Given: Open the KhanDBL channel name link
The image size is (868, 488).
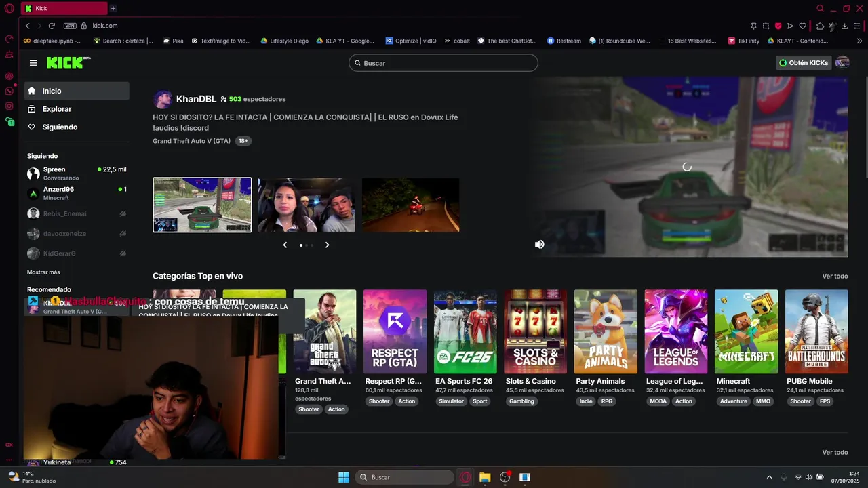Looking at the screenshot, I should (196, 99).
